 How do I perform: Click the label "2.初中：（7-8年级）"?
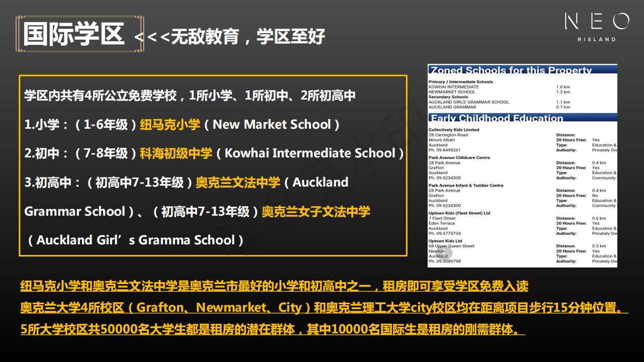pos(81,153)
